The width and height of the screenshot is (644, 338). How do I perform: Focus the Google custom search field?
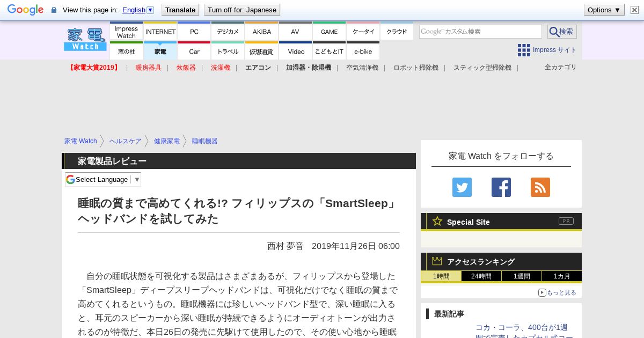coord(480,32)
